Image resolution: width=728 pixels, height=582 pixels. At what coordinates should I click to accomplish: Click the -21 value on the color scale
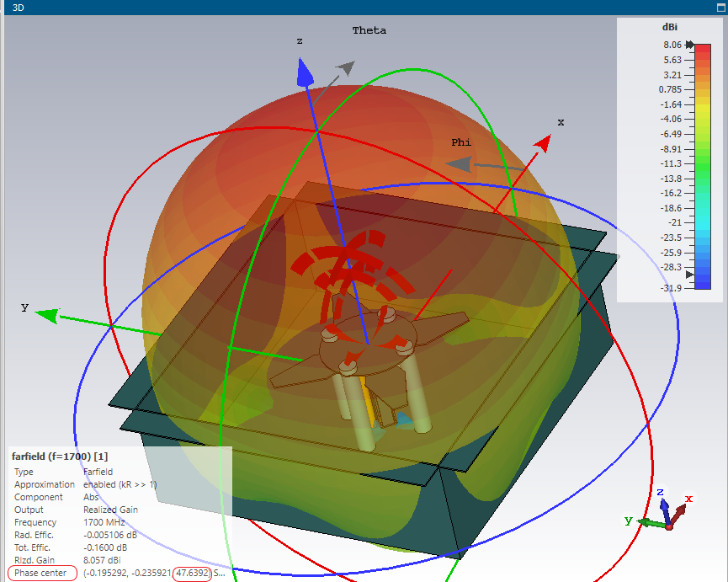[675, 222]
